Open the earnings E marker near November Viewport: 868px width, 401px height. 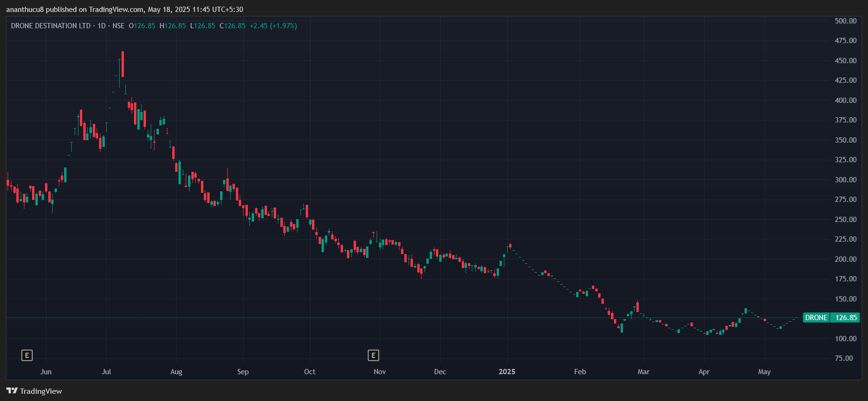point(373,355)
